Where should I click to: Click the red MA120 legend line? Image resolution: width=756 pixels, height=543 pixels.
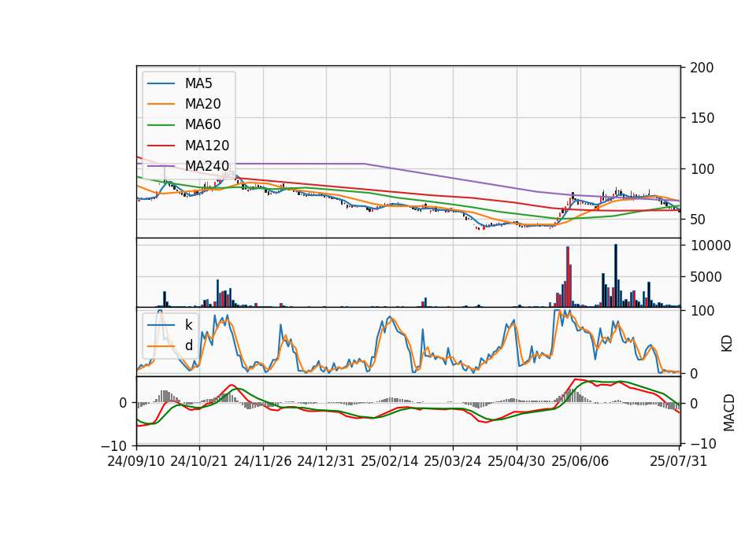(x=161, y=146)
